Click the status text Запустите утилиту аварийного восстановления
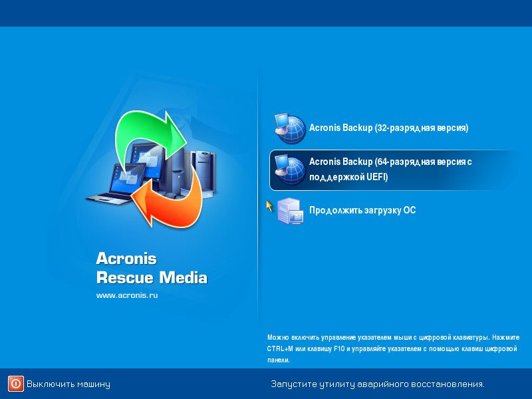 click(378, 384)
